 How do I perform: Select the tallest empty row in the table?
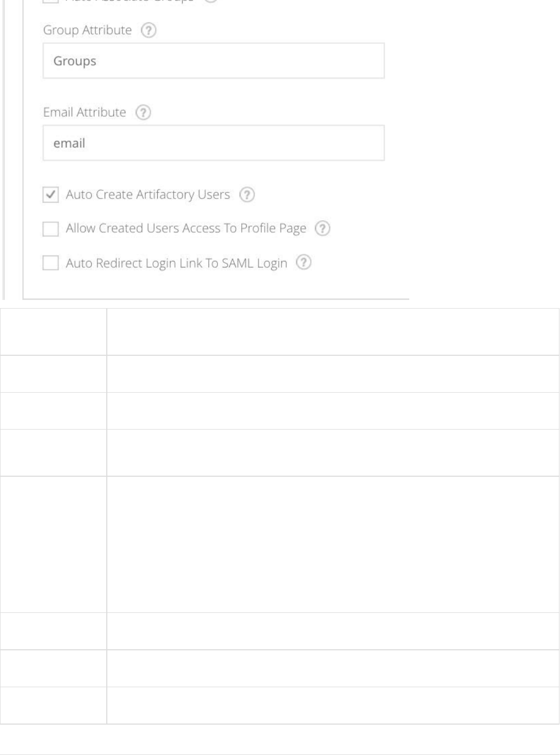click(280, 545)
